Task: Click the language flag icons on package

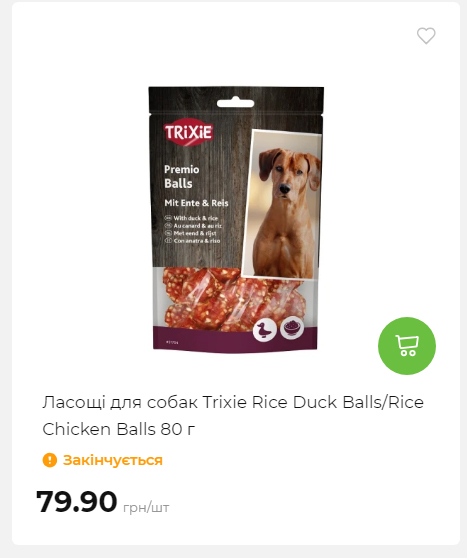Action: (168, 229)
